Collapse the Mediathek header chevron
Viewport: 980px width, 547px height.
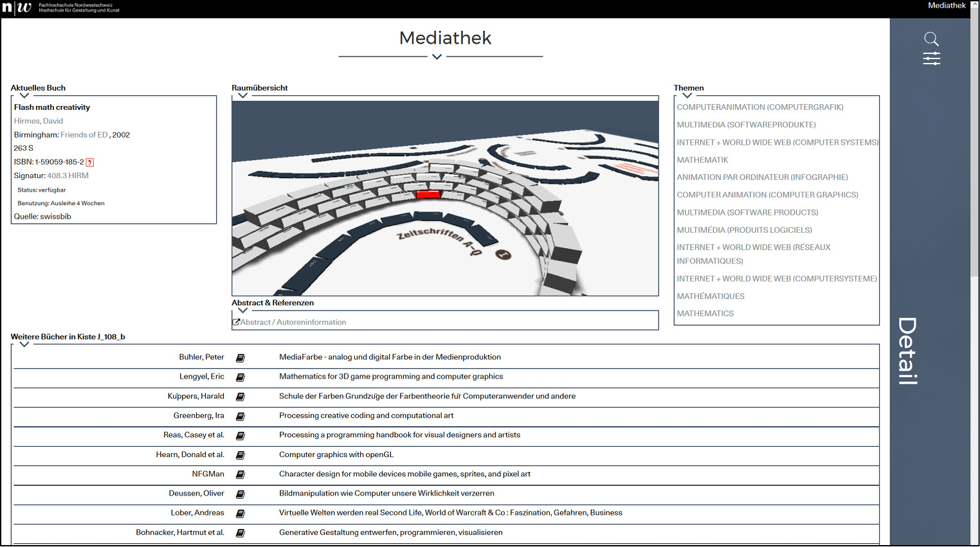click(x=437, y=57)
